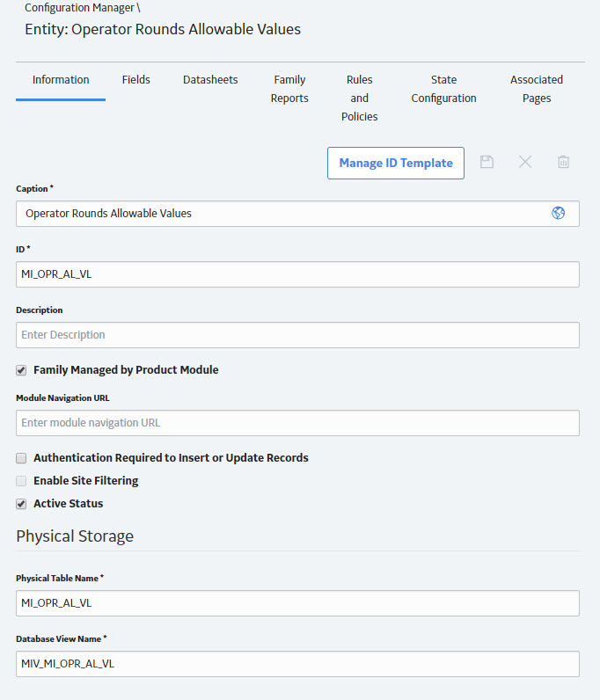This screenshot has width=600, height=700.
Task: Click the Physical Table Name field
Action: 297,603
